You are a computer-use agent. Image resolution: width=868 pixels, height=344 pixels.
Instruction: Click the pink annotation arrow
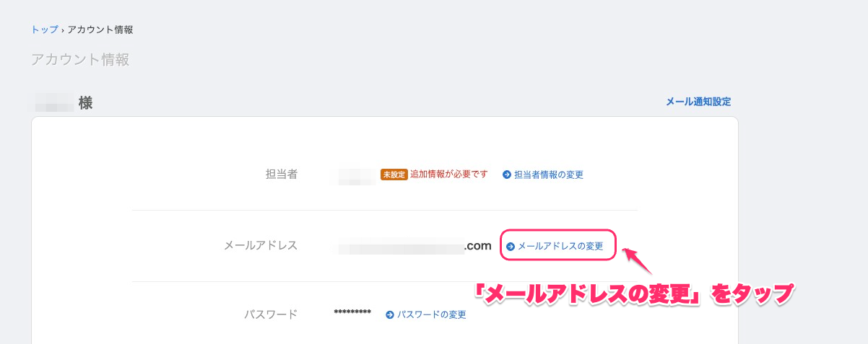click(637, 260)
